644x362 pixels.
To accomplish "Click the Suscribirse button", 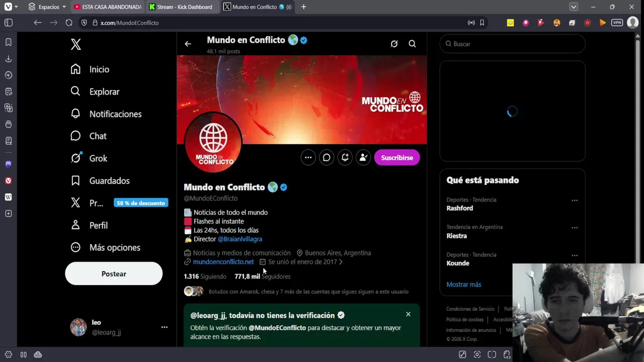I will (397, 157).
